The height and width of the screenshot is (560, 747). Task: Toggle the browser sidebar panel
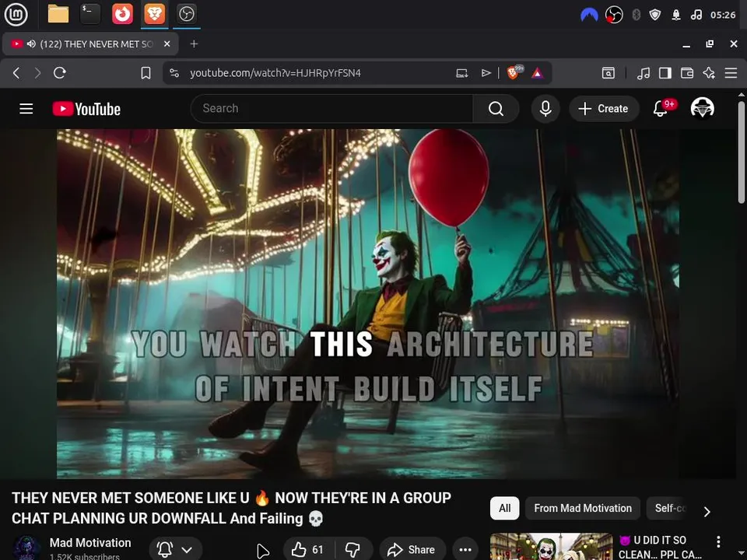point(665,73)
